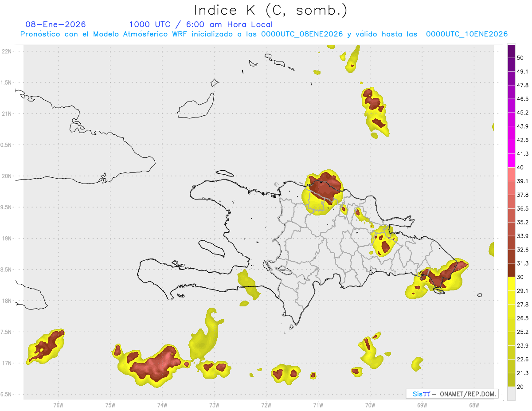Pick the olive colorbar segment between 20 and 21.3
The height and width of the screenshot is (411, 532).
tap(511, 380)
